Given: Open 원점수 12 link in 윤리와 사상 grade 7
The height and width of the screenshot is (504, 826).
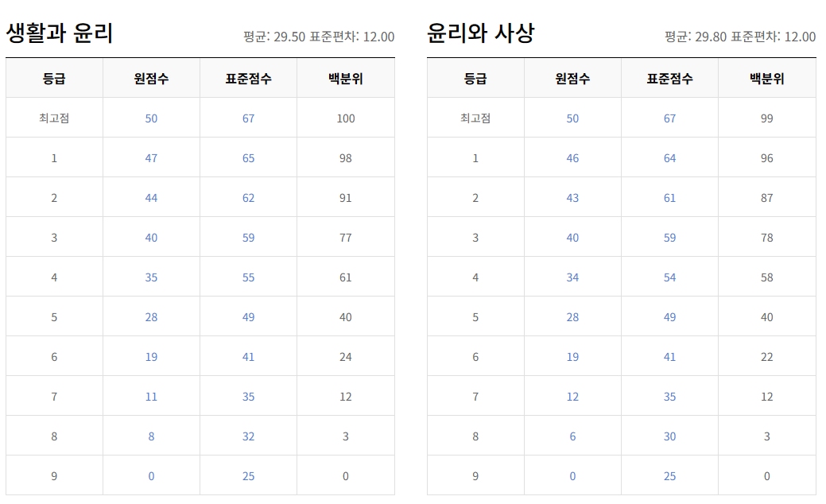Looking at the screenshot, I should [x=572, y=397].
